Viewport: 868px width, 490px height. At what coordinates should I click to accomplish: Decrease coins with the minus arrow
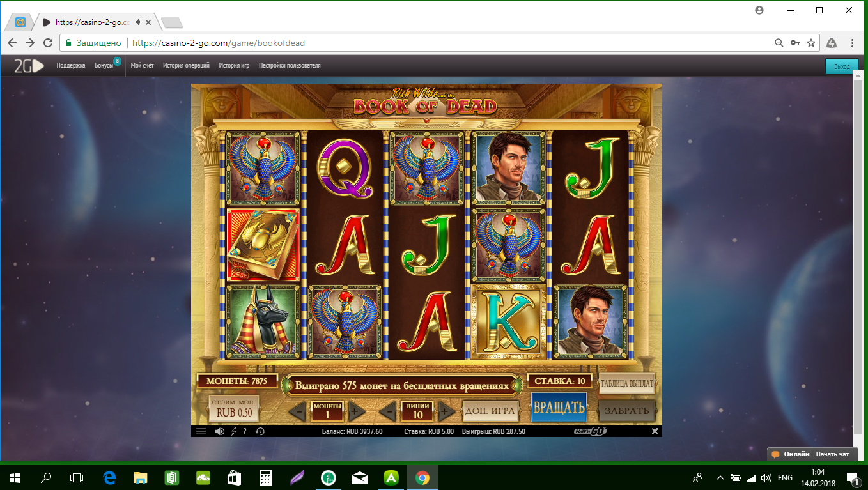click(x=298, y=411)
